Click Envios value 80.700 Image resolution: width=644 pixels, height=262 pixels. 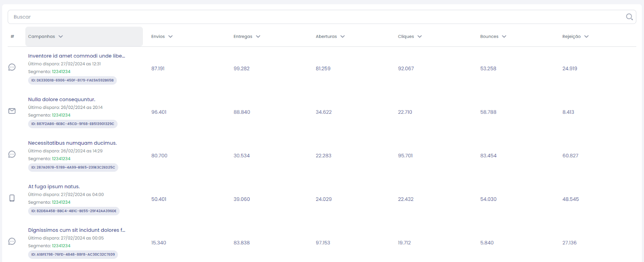point(159,156)
